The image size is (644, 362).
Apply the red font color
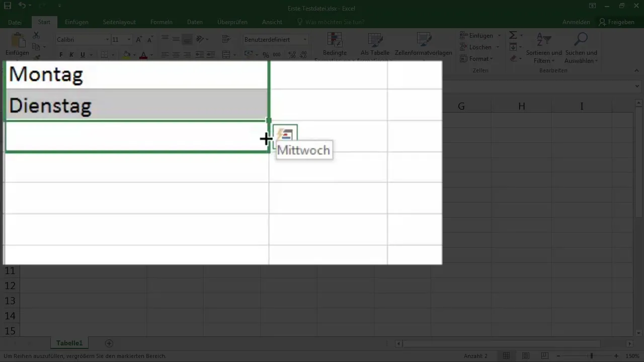[x=143, y=55]
